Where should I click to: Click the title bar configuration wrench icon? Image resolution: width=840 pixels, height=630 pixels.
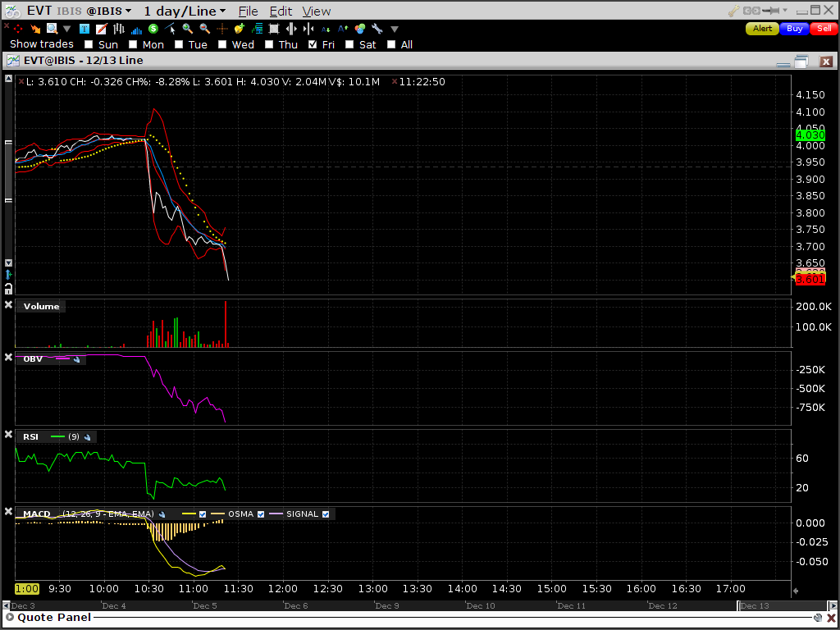(x=734, y=11)
